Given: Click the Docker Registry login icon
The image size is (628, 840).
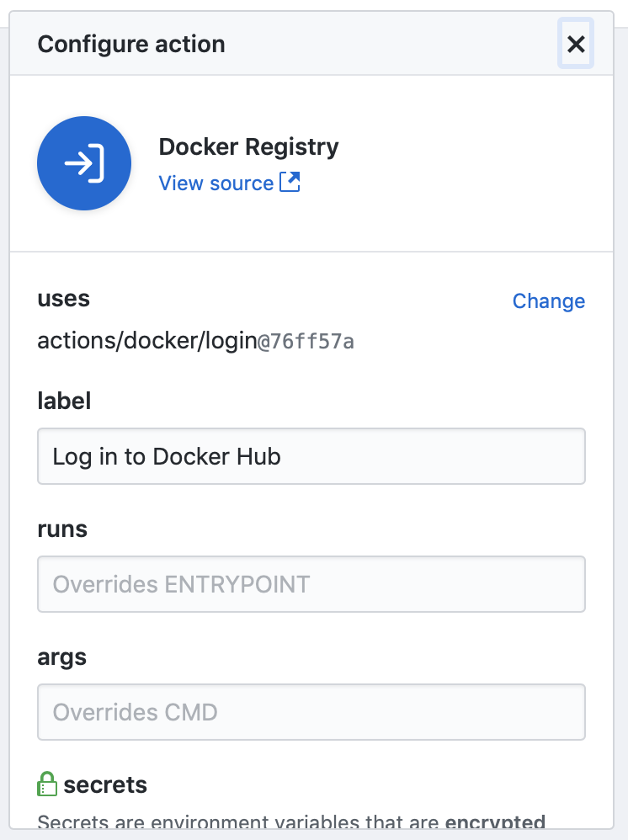Looking at the screenshot, I should [84, 163].
